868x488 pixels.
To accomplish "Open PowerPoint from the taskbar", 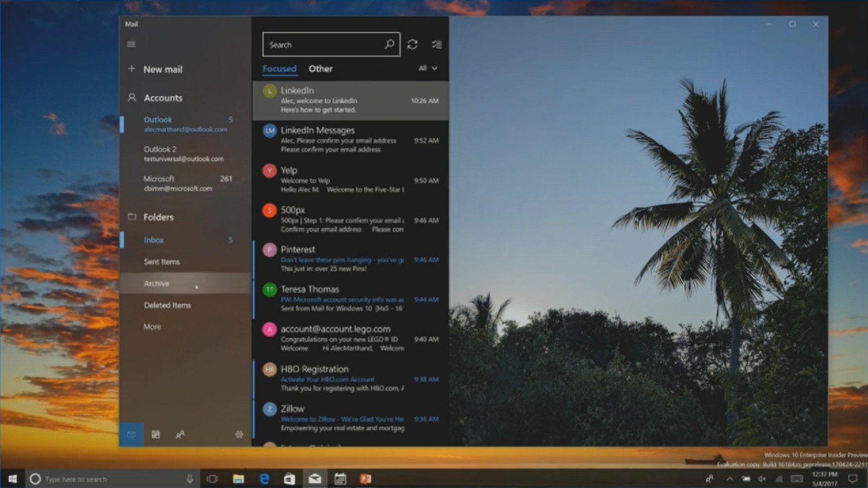I will coord(365,479).
